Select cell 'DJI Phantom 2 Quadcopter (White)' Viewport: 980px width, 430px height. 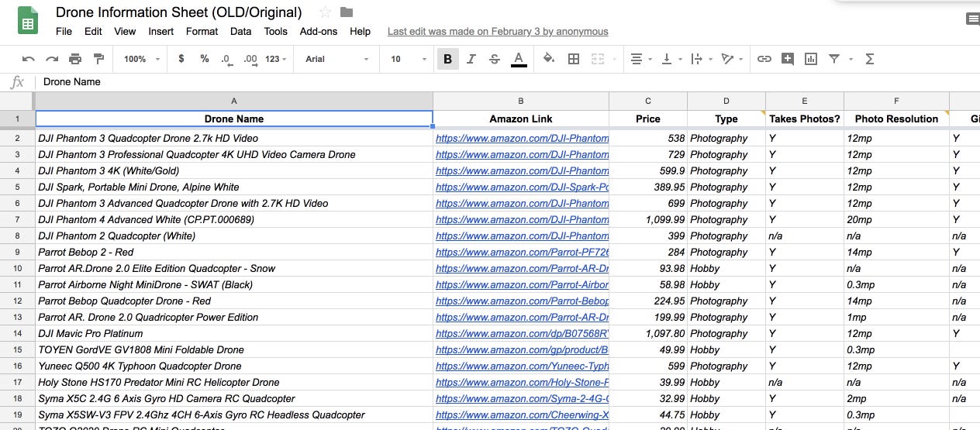234,236
